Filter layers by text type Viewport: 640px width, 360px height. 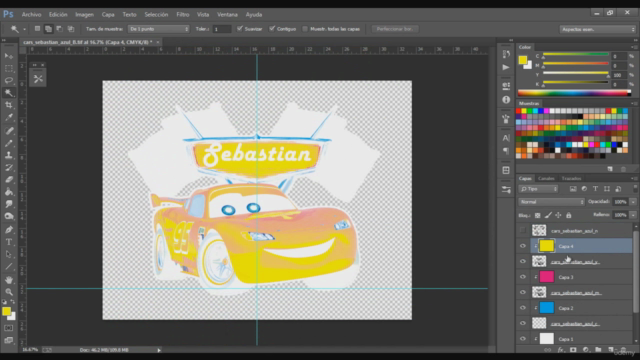pos(596,189)
